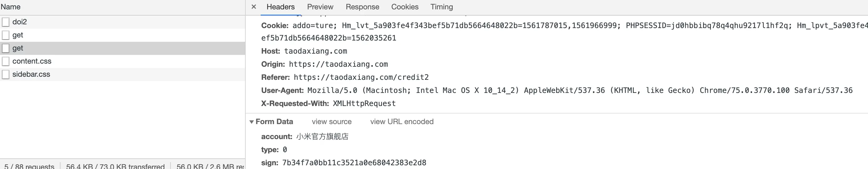Click the icon beside the highlighted get request
The image size is (868, 169).
(6, 48)
